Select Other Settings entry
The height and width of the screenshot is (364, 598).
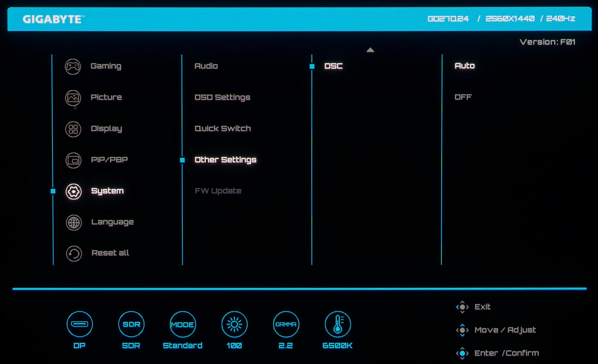pyautogui.click(x=225, y=160)
